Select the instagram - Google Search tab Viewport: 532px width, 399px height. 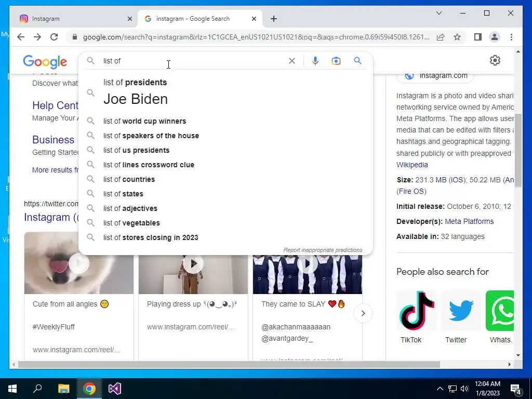[x=200, y=19]
